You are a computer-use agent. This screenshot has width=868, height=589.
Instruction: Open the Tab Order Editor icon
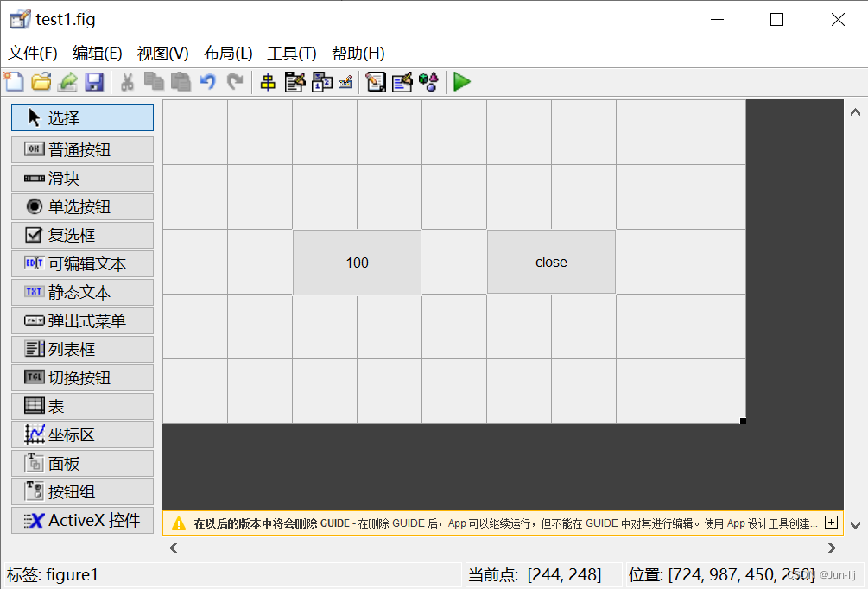tap(321, 82)
